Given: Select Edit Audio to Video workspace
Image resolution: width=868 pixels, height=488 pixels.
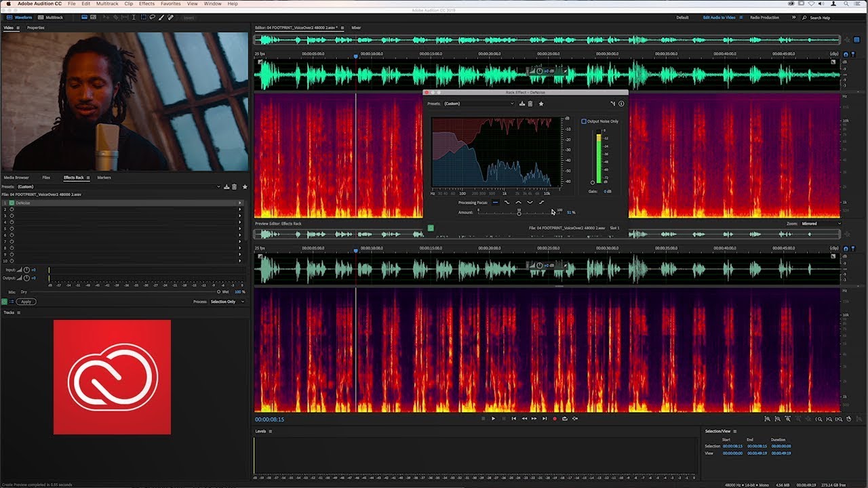Looking at the screenshot, I should pos(719,18).
